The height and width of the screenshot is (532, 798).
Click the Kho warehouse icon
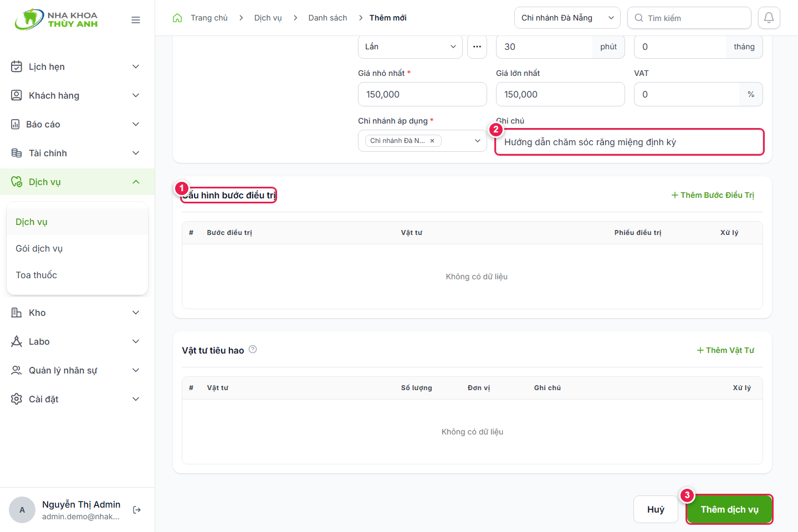17,313
